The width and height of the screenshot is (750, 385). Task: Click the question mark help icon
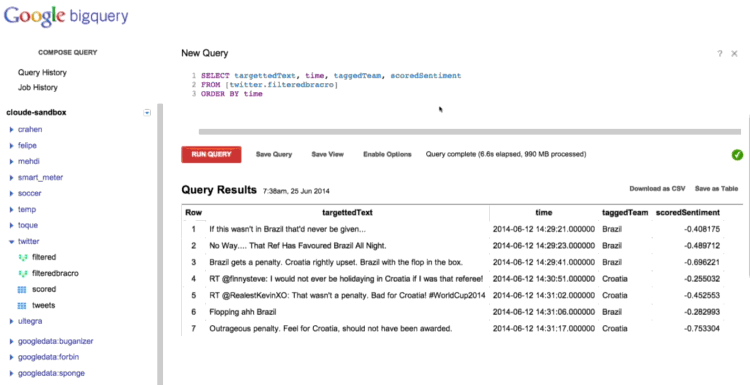(719, 54)
